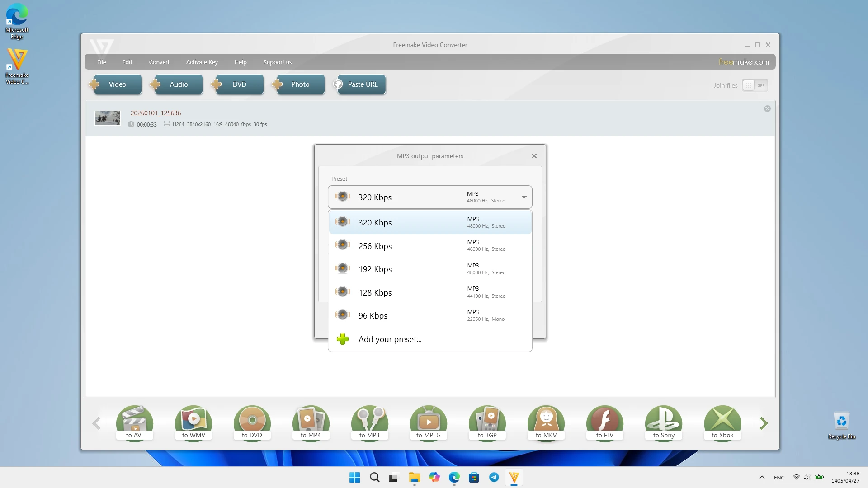Toggle the Join files switch

click(x=755, y=85)
